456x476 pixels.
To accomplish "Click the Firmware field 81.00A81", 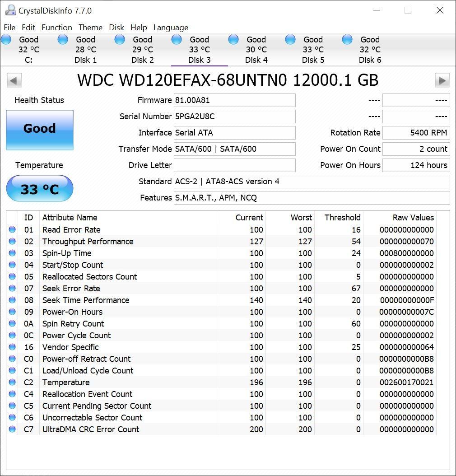I will click(x=234, y=100).
